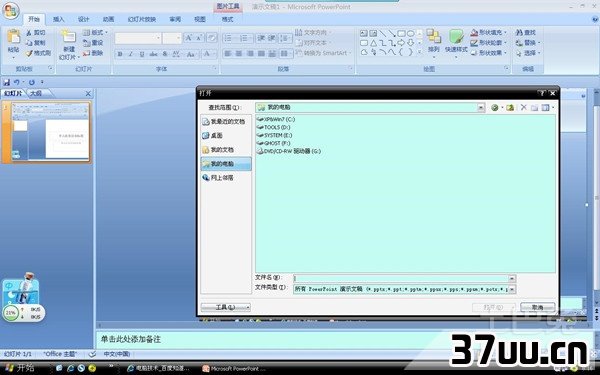
Task: Click the Cancel button in Open dialog
Action: coord(538,307)
